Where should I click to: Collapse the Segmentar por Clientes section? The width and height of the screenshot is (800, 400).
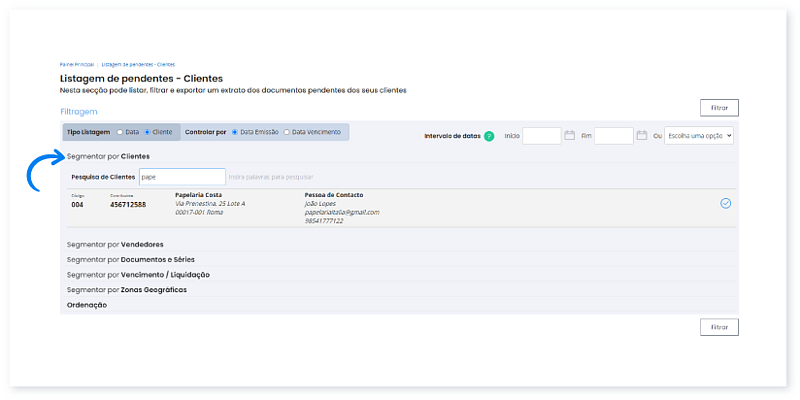coord(108,157)
